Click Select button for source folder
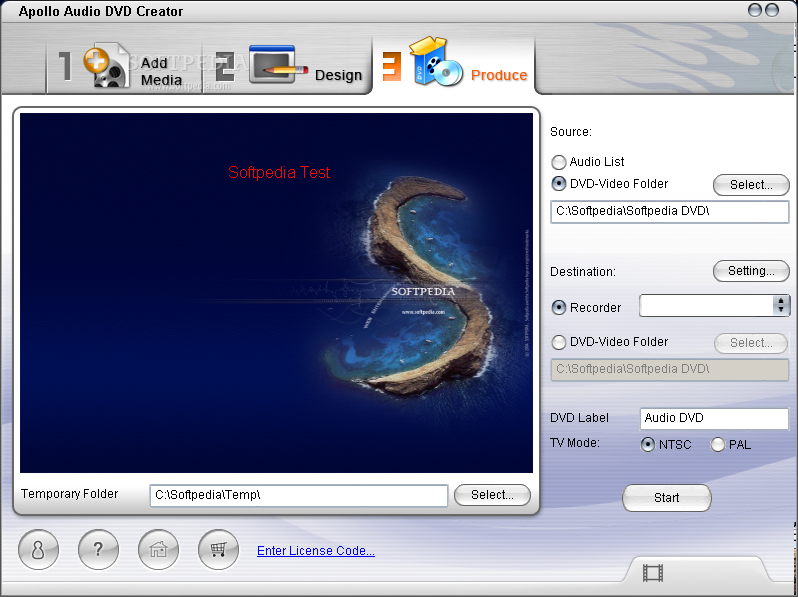The image size is (798, 597). (x=751, y=185)
